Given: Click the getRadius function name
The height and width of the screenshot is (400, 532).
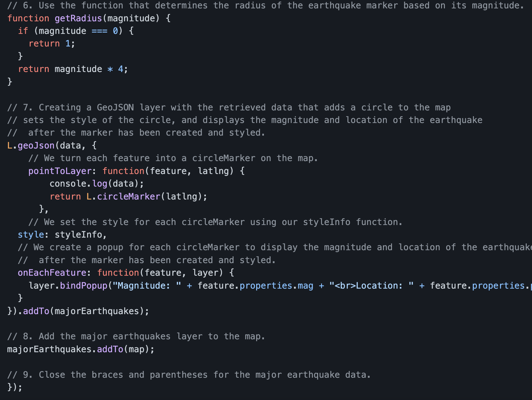Looking at the screenshot, I should click(78, 18).
